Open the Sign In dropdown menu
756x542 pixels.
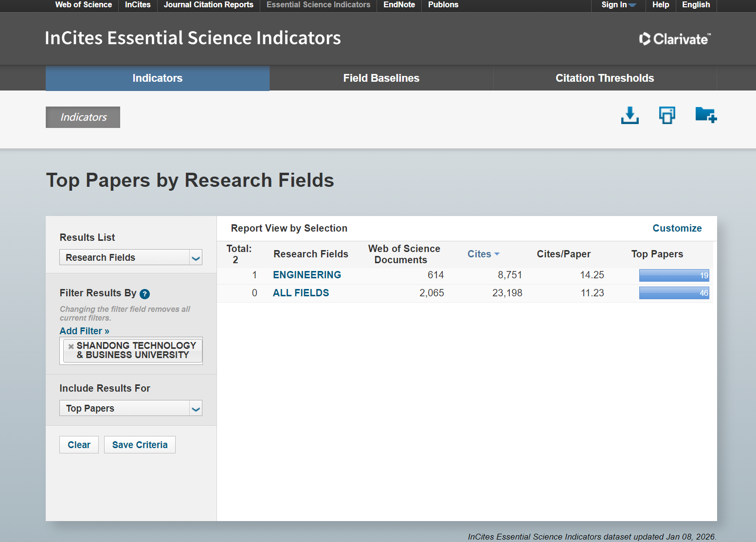618,5
